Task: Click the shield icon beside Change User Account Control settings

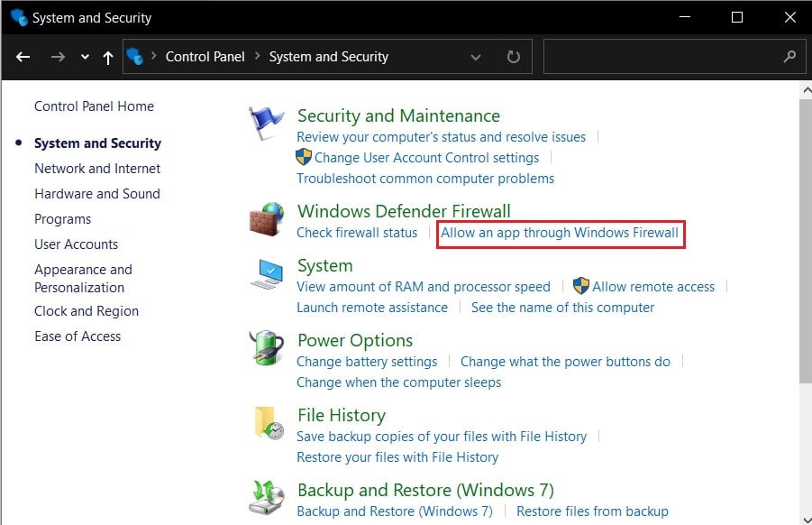Action: [304, 157]
